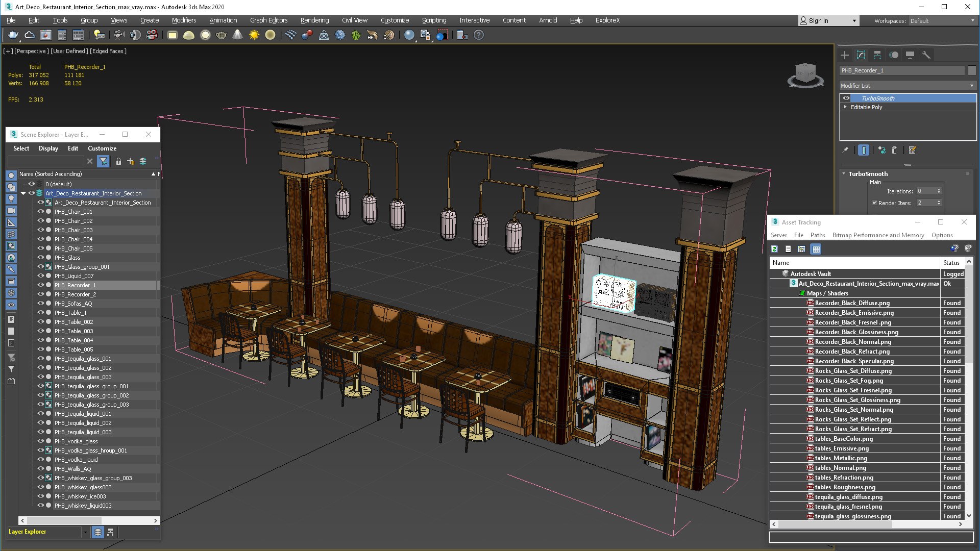Open the Hierarchy command panel tab

[877, 55]
